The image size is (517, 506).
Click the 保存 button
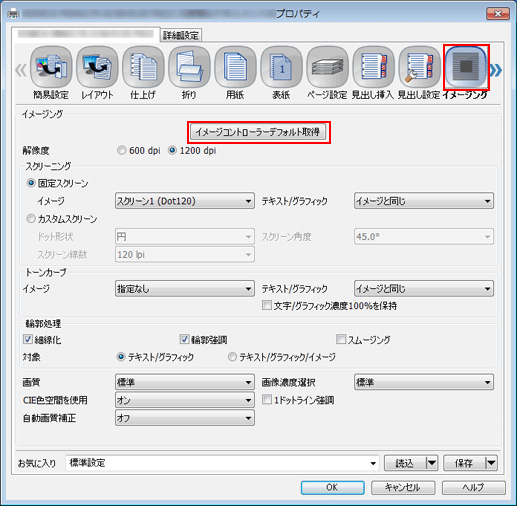(x=464, y=463)
